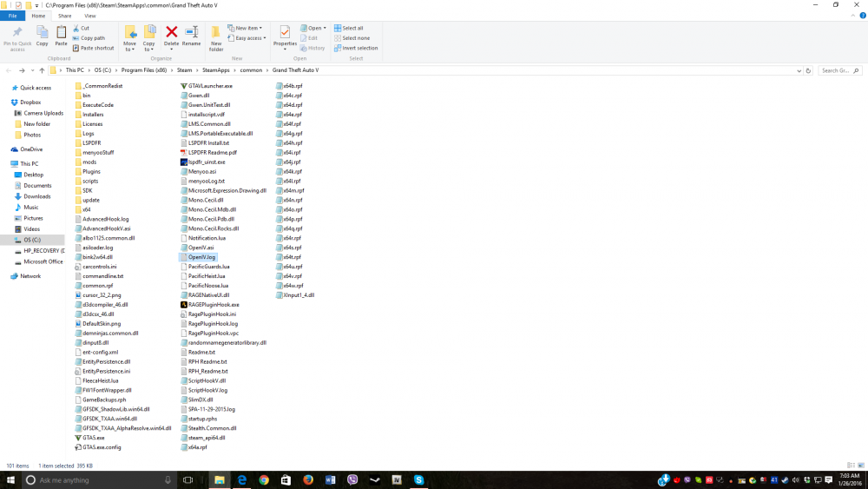Open recent locations dropdown arrow

[x=32, y=71]
